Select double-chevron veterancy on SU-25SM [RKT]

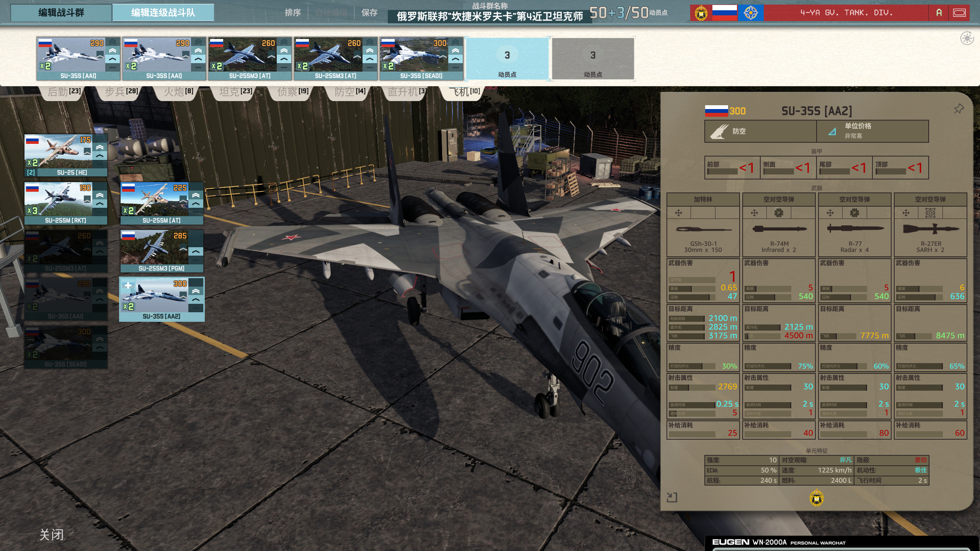pos(100,195)
